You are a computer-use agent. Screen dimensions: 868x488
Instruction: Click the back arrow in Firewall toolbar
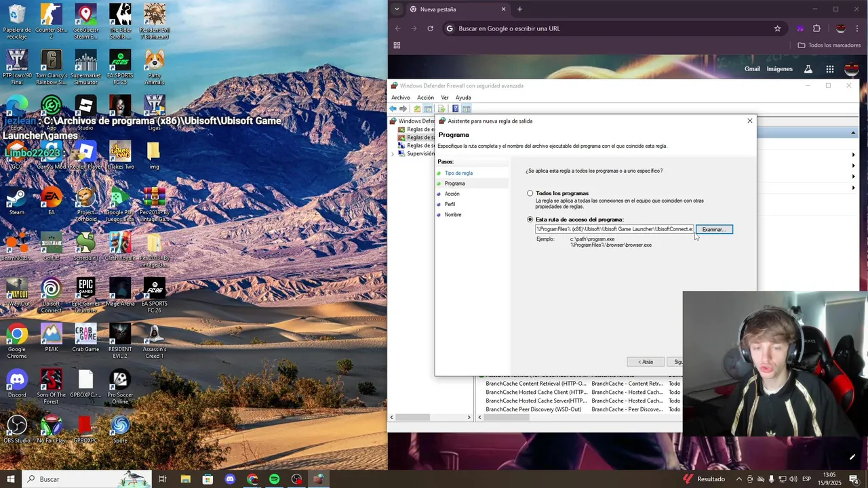click(x=393, y=108)
